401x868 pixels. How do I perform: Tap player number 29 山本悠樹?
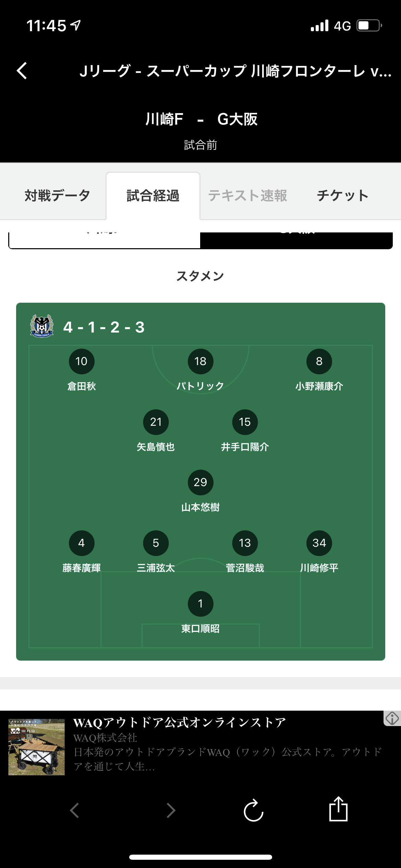click(x=200, y=482)
